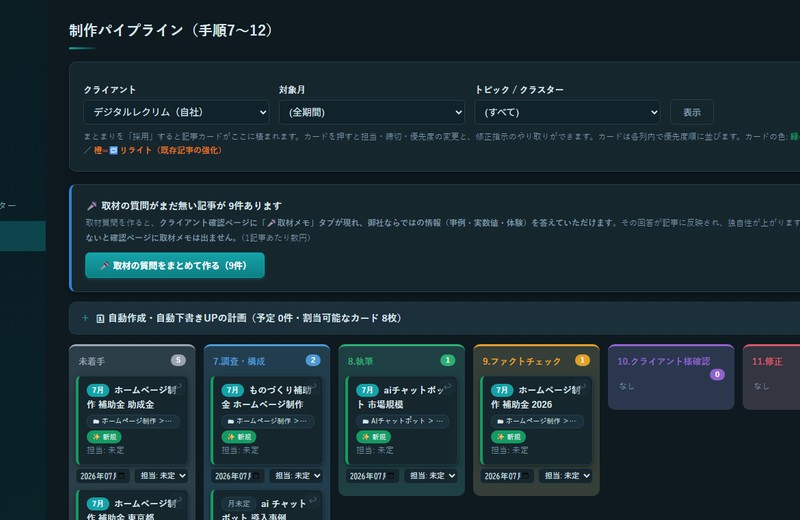Click the 10.クライアント様確認 count badge 0

point(717,375)
